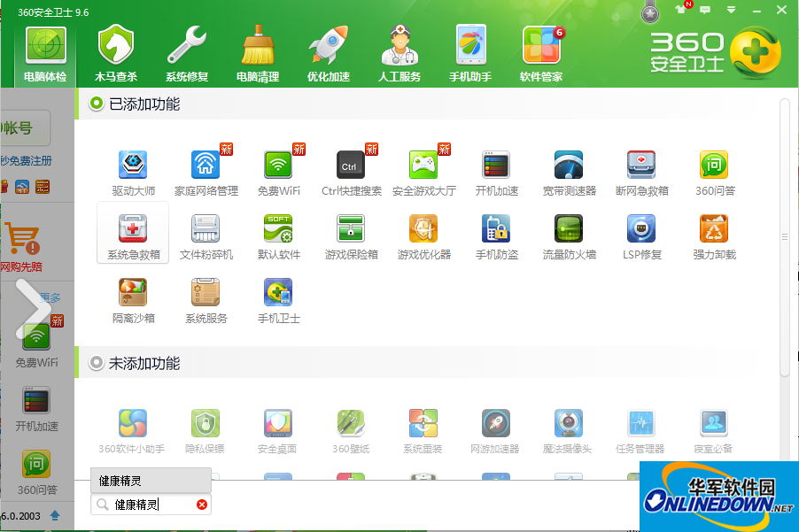799x532 pixels.
Task: Add 隐私保镖 privacy guard
Action: [x=205, y=431]
